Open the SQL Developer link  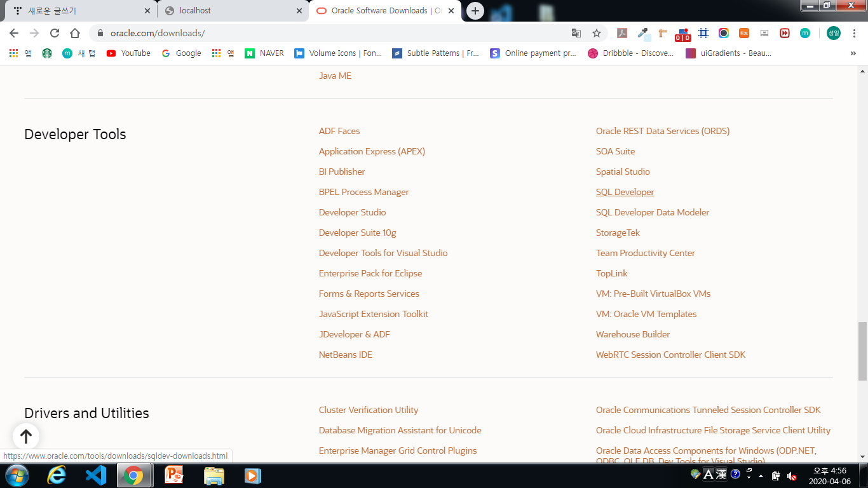point(625,192)
